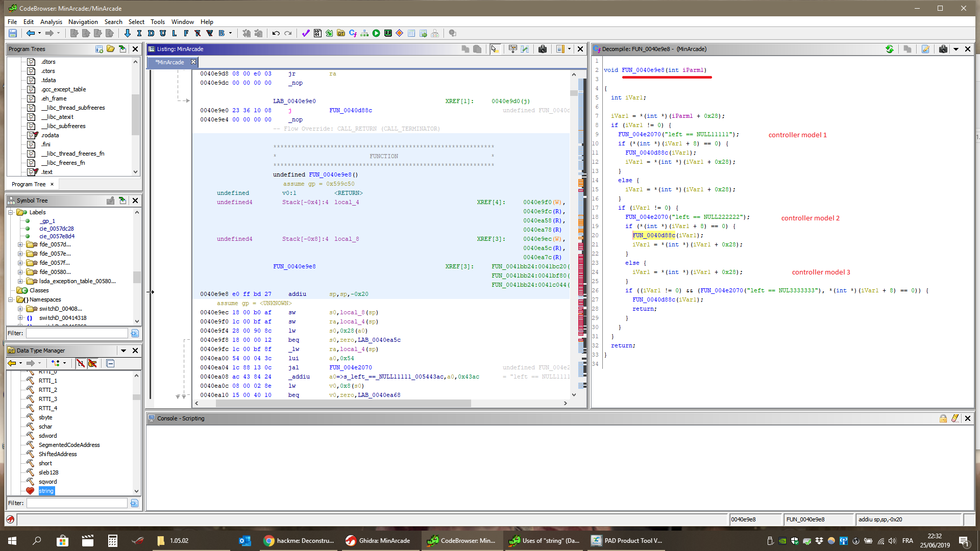980x551 pixels.
Task: Go to next function (F icon)
Action: click(186, 33)
